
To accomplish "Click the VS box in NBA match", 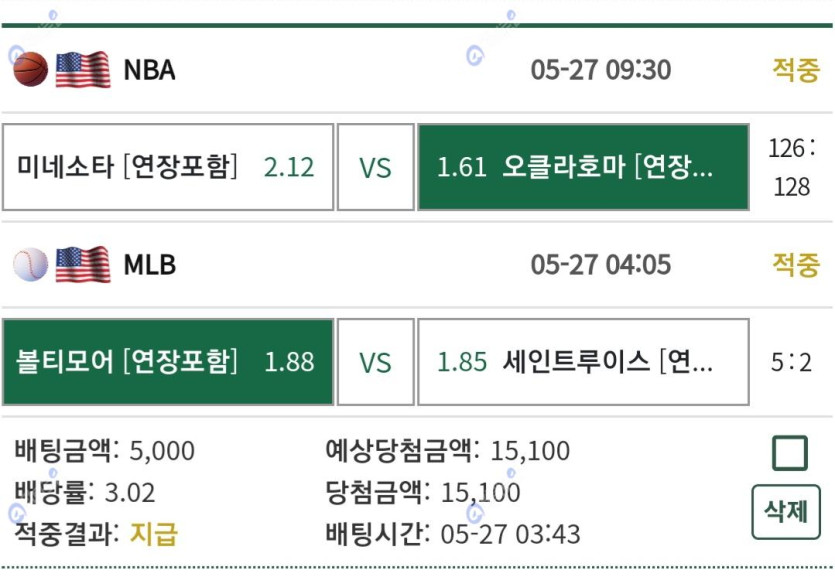I will click(375, 167).
